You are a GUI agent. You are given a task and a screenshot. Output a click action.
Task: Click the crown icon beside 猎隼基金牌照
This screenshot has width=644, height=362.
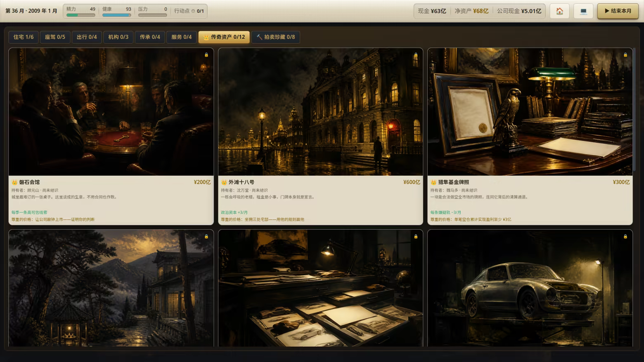pyautogui.click(x=433, y=182)
